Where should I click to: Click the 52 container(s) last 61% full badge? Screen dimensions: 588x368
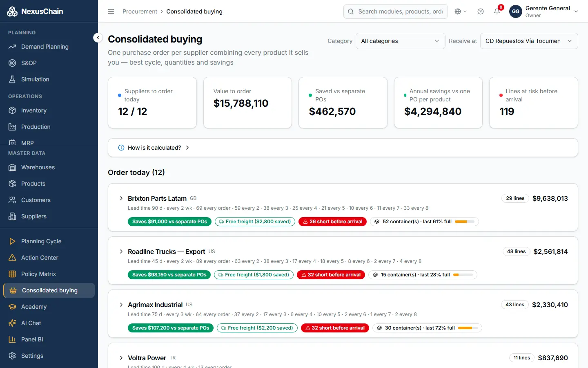tap(424, 222)
